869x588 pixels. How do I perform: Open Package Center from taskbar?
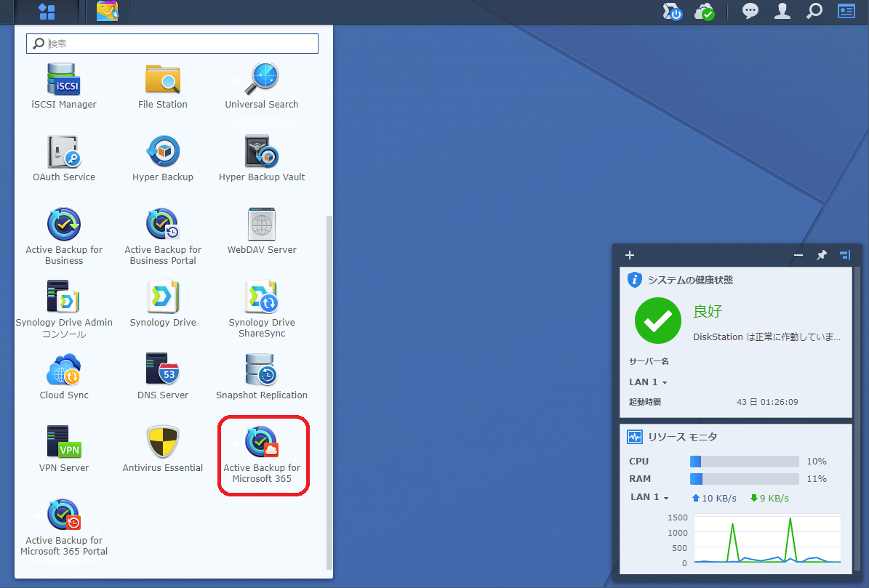click(107, 12)
